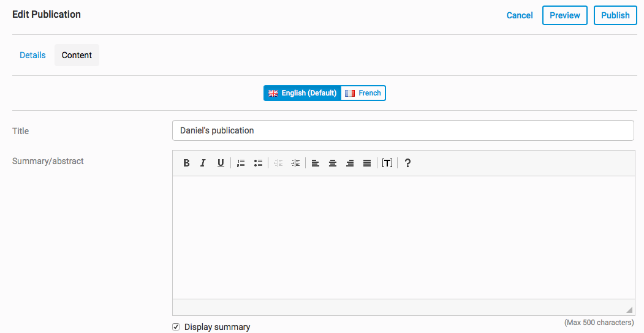Align text to the left
This screenshot has width=644, height=333.
[x=316, y=163]
